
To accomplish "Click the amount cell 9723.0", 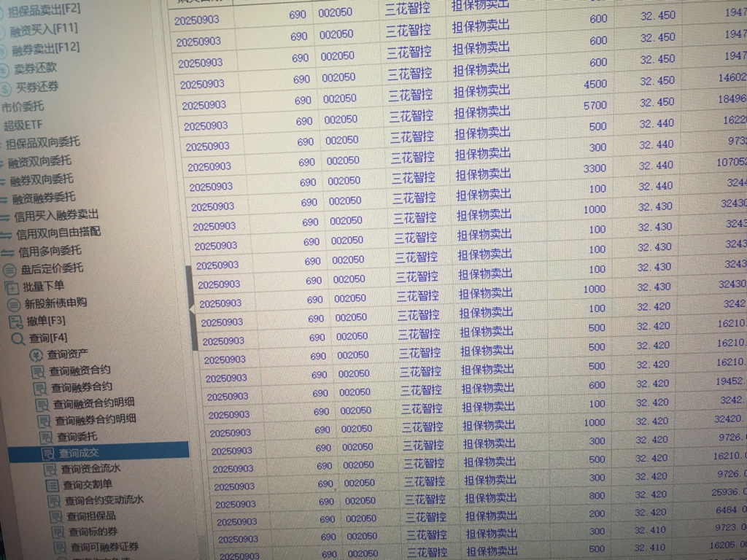I will 731,527.
